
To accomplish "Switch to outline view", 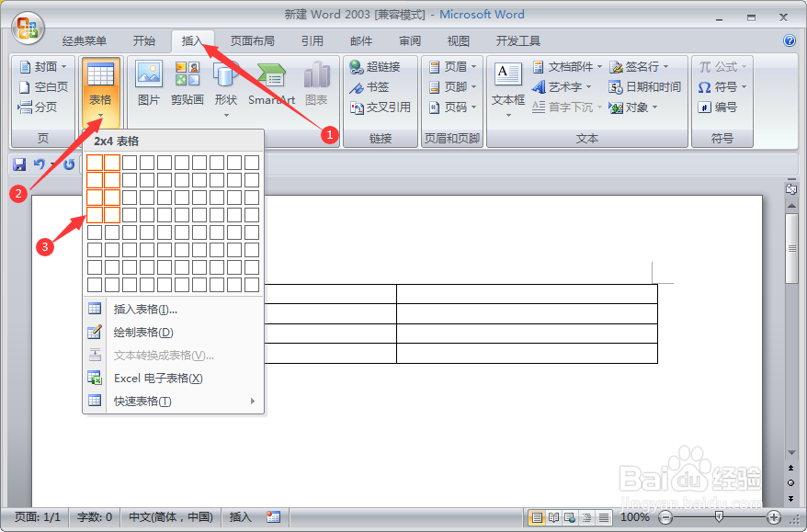I will click(586, 517).
